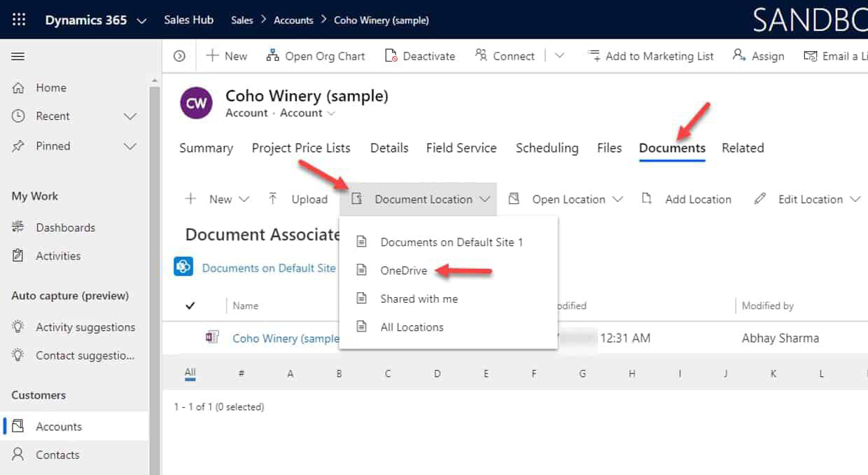Click the Upload icon in the command bar

tap(273, 199)
